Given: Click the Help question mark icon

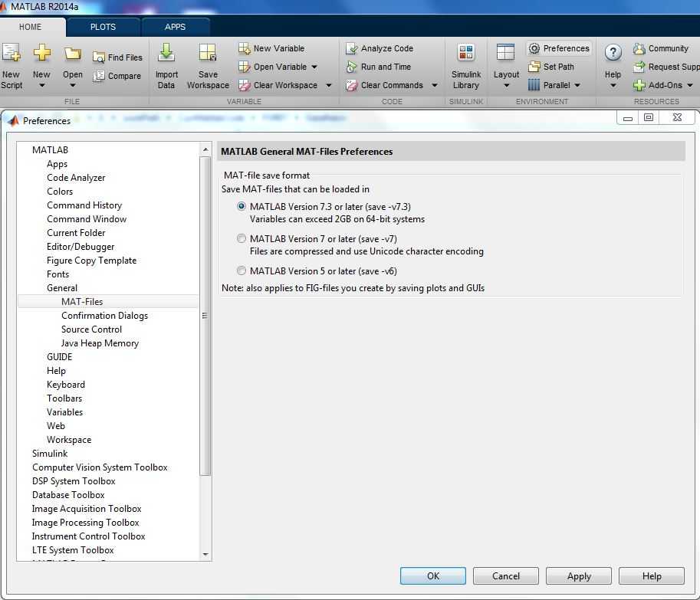Looking at the screenshot, I should point(613,53).
